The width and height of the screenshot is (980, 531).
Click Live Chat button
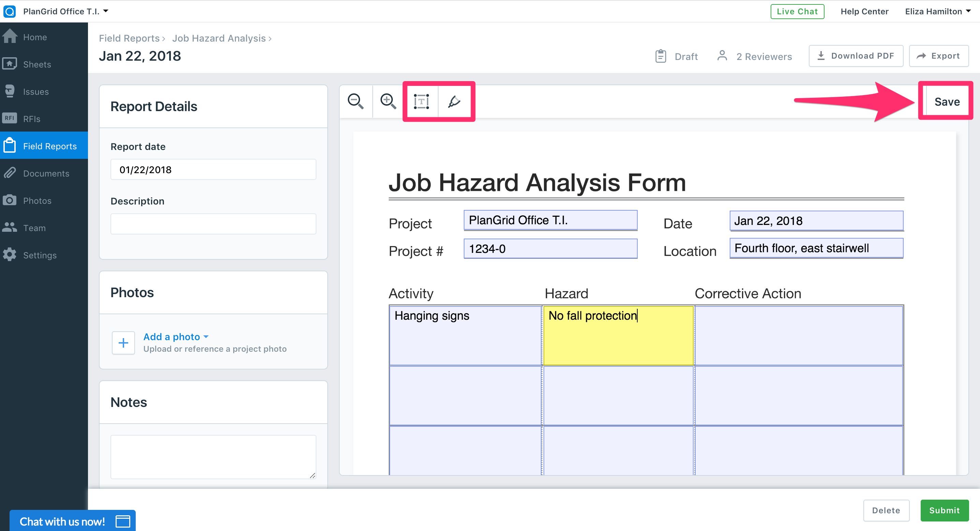tap(797, 11)
